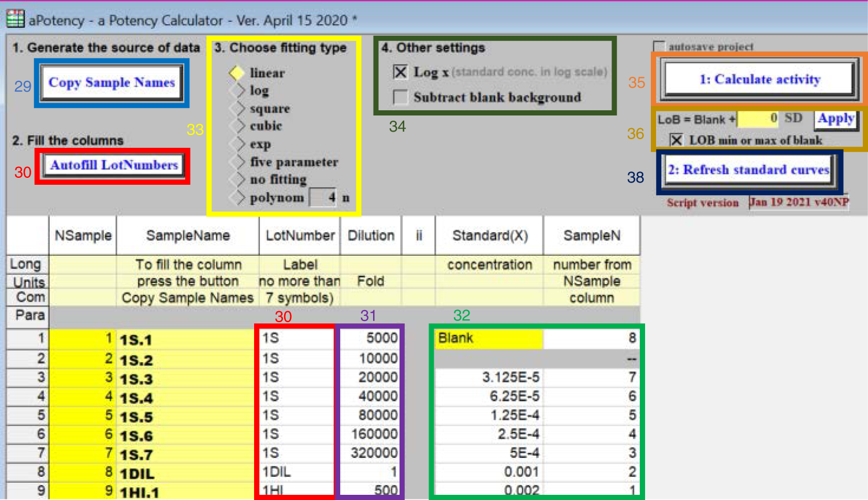Screen dimensions: 868x500
Task: Click the polynom n value field
Action: click(323, 197)
